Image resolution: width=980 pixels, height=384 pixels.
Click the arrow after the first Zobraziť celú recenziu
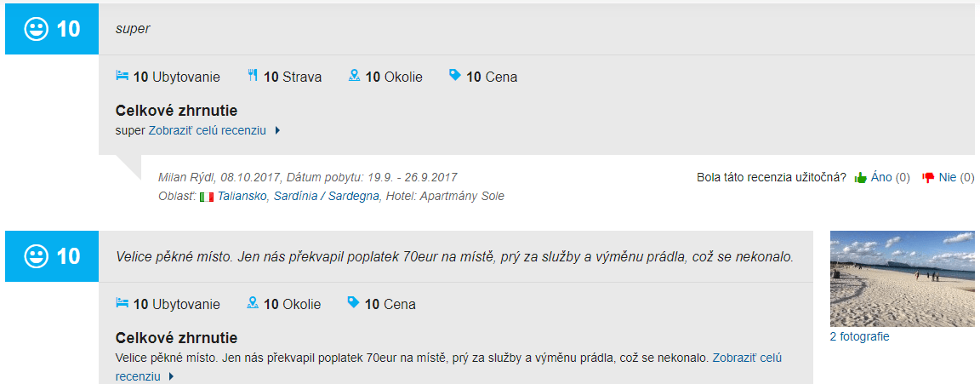(x=277, y=131)
